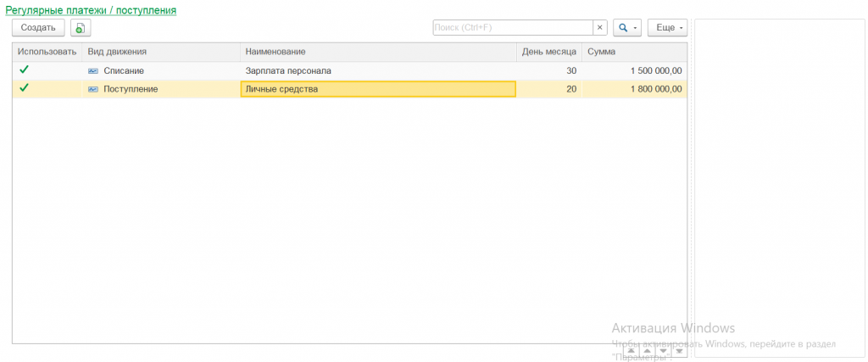Toggle the Использовать checkmark for Списание row
The image size is (868, 362).
pos(24,70)
